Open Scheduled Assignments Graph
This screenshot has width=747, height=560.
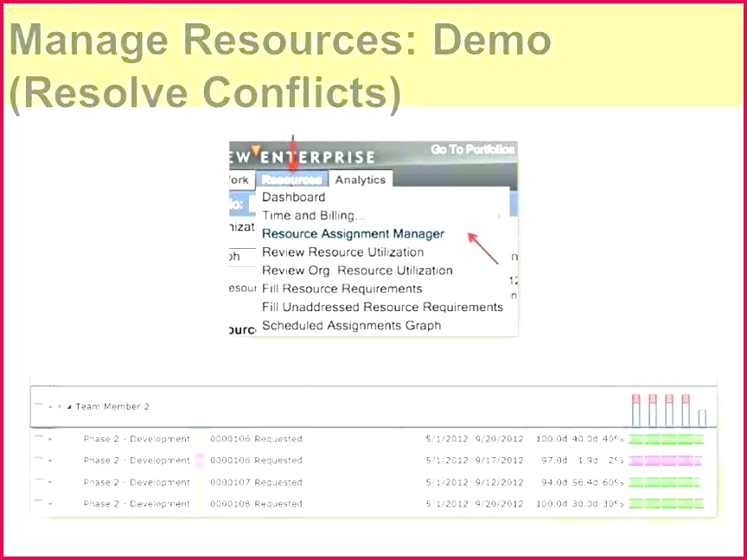[351, 326]
